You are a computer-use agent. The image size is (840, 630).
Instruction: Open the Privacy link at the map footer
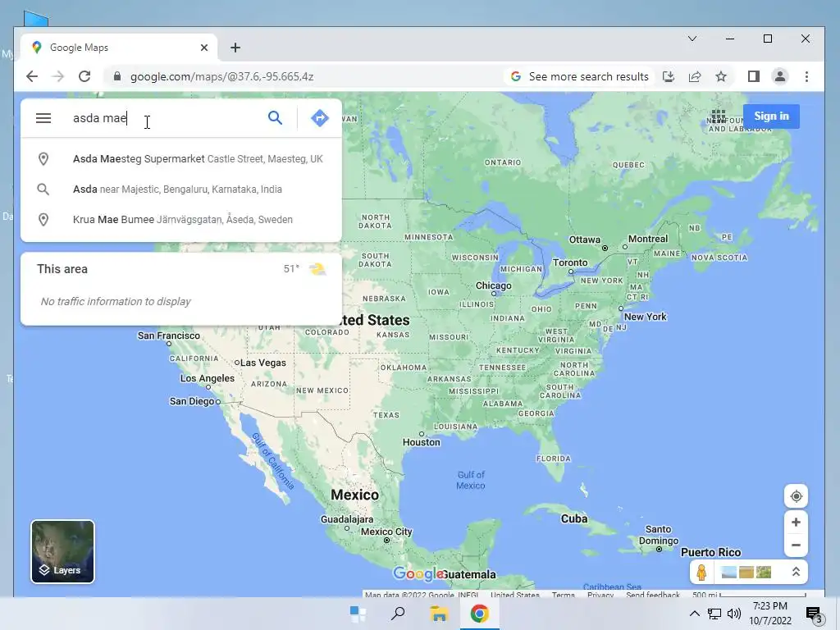pos(600,594)
